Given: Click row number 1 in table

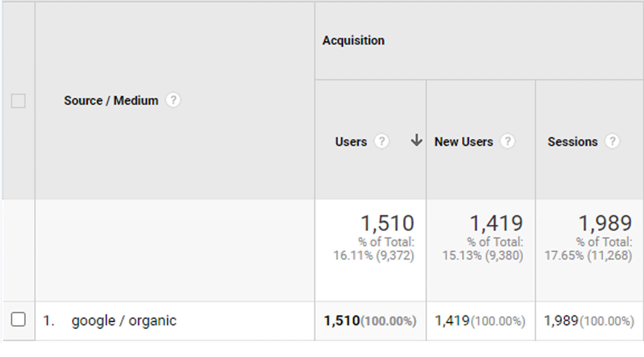Looking at the screenshot, I should pyautogui.click(x=49, y=321).
